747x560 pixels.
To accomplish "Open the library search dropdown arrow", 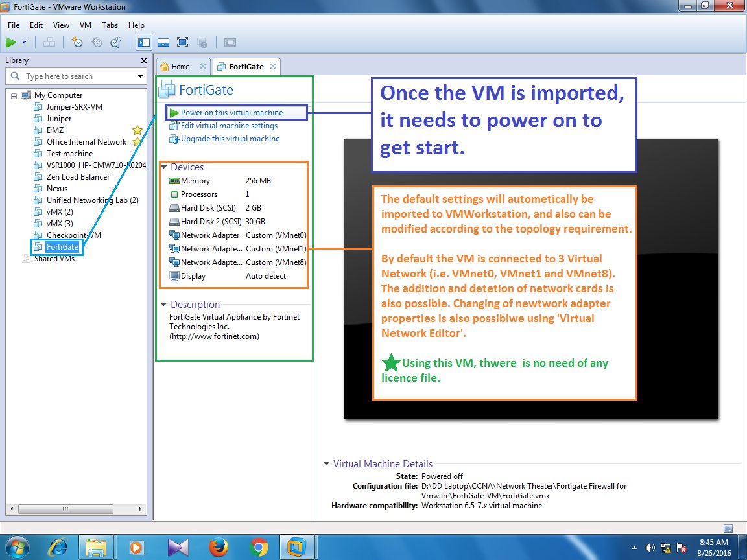I will click(x=140, y=76).
